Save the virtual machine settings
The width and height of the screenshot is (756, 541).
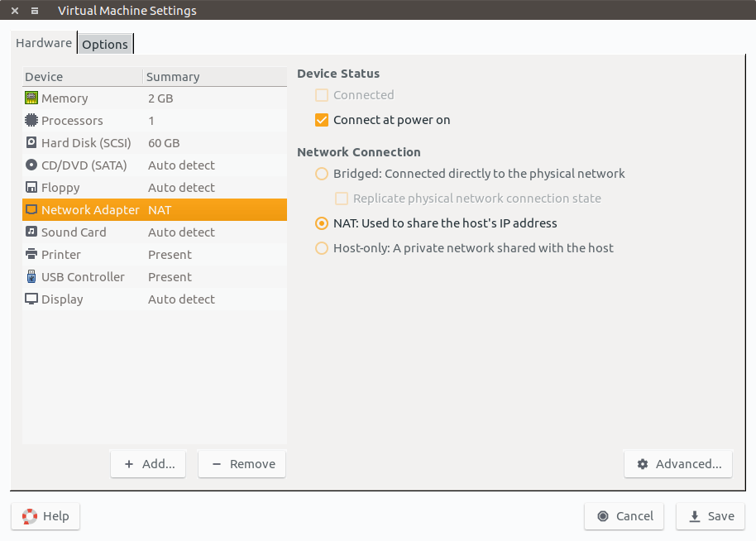pyautogui.click(x=711, y=516)
